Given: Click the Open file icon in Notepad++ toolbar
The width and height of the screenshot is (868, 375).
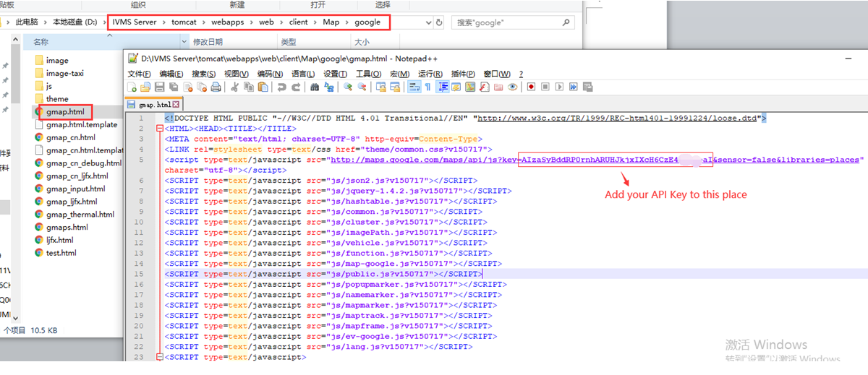Looking at the screenshot, I should coord(145,87).
